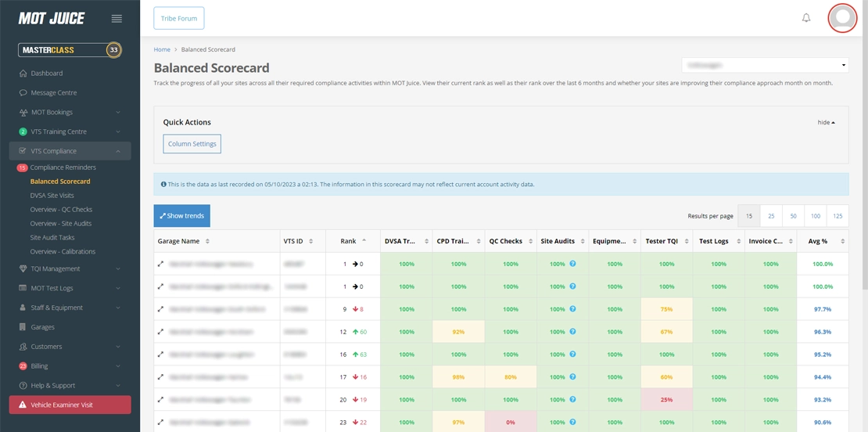The width and height of the screenshot is (868, 432).
Task: Expand the TQI Management chevron
Action: pyautogui.click(x=118, y=268)
